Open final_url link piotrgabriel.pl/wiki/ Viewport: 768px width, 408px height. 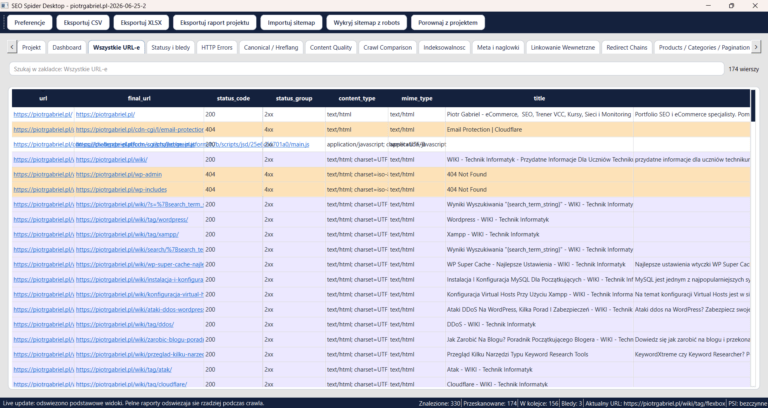(112, 160)
